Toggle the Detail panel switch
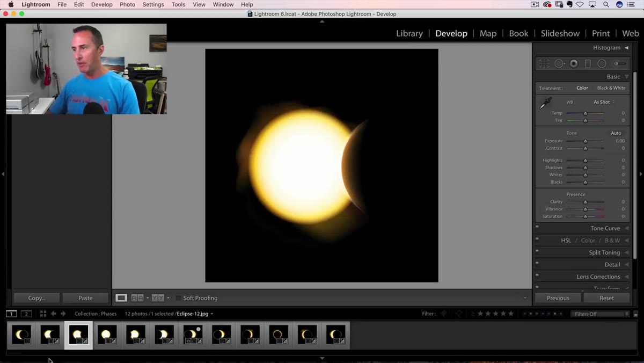Viewport: 644px width, 363px height. [x=537, y=263]
